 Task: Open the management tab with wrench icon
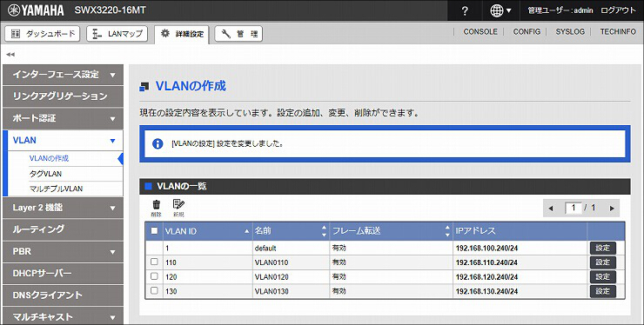(238, 34)
